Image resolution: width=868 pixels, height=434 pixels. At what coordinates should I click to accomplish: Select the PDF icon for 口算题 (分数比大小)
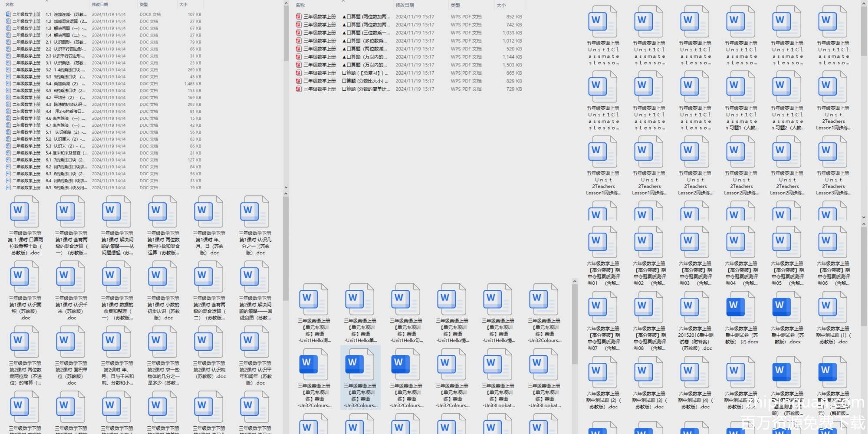[x=299, y=81]
